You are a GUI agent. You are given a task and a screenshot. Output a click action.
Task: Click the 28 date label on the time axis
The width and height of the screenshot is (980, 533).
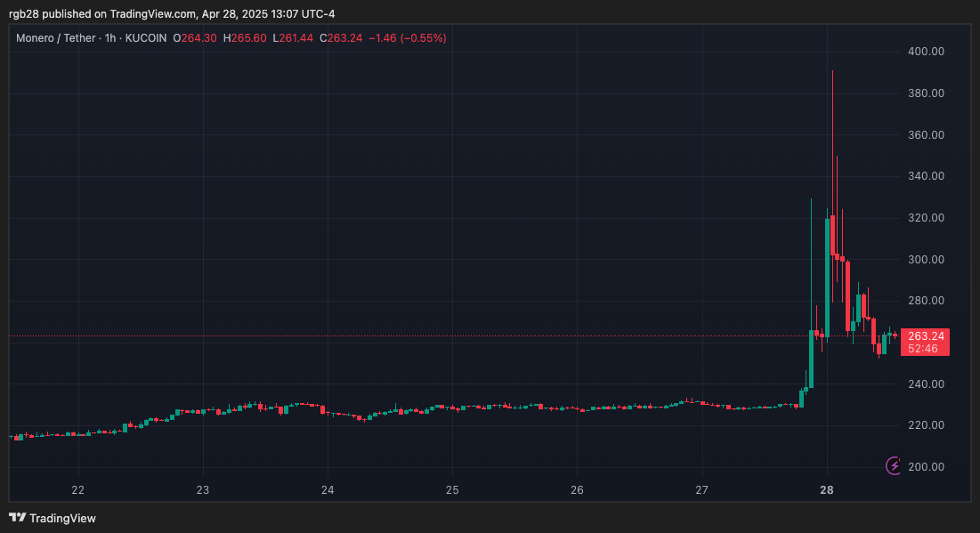point(826,489)
